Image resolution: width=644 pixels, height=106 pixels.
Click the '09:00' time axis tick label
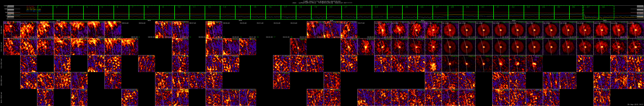tap(241, 21)
